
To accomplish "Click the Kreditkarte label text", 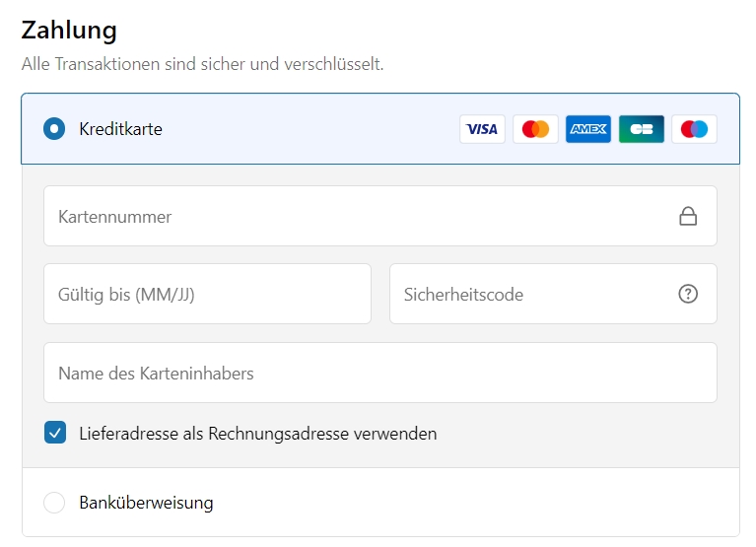I will [120, 129].
